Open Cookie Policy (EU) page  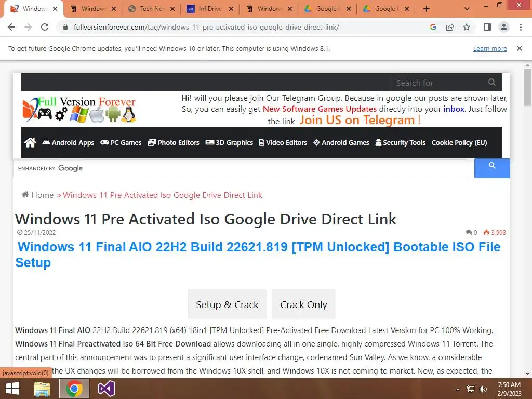(459, 142)
